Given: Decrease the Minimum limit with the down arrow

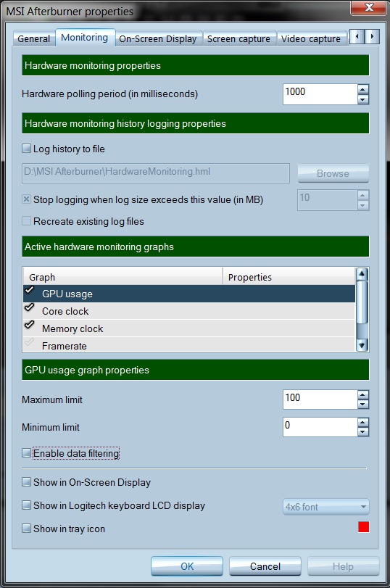Looking at the screenshot, I should tap(362, 432).
